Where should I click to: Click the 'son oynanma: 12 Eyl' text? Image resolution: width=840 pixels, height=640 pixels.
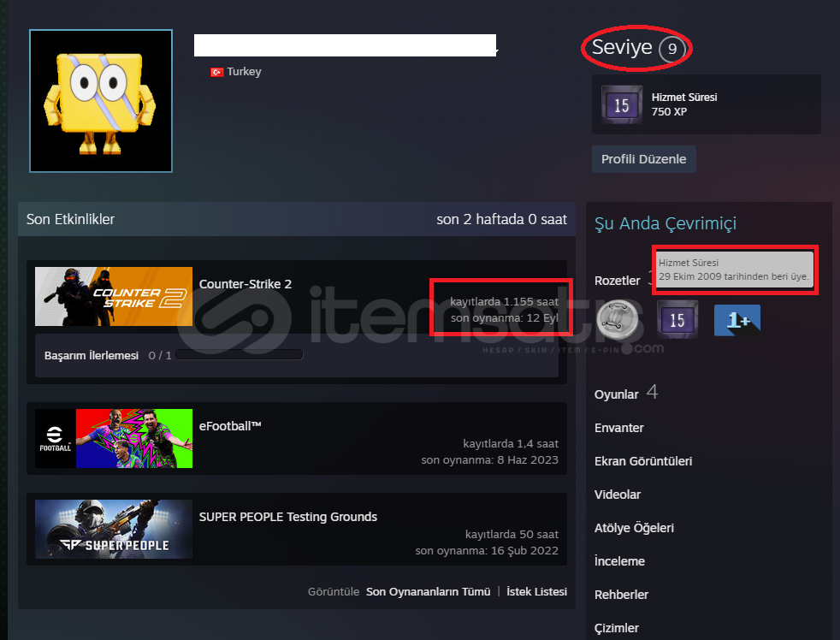[x=505, y=317]
